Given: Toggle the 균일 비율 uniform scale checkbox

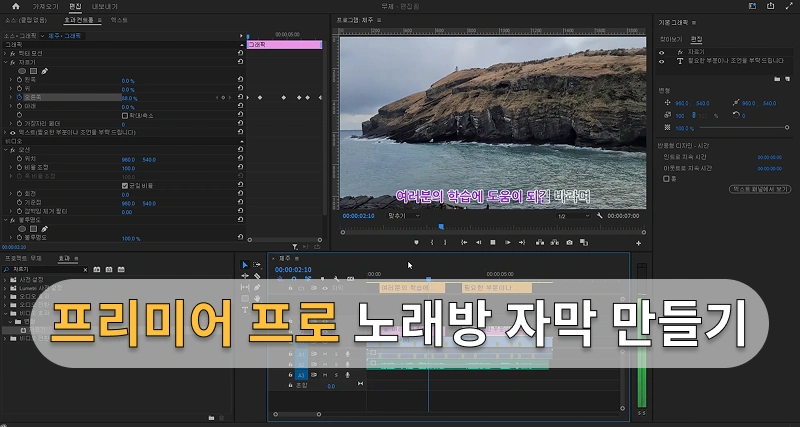Looking at the screenshot, I should 124,185.
